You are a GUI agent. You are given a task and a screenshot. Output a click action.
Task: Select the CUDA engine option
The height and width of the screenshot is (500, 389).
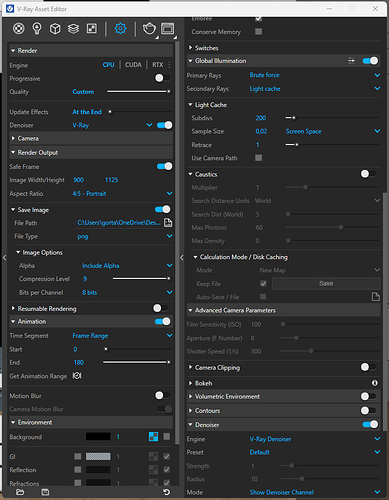click(133, 65)
